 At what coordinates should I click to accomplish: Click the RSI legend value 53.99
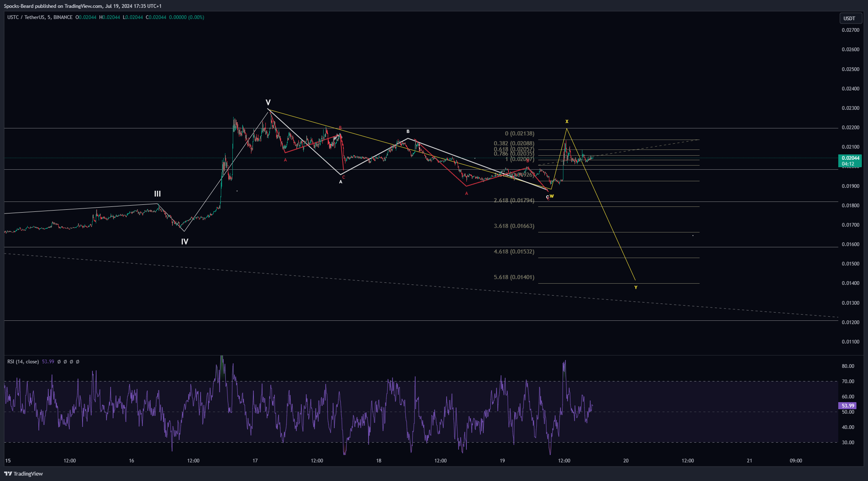click(48, 362)
